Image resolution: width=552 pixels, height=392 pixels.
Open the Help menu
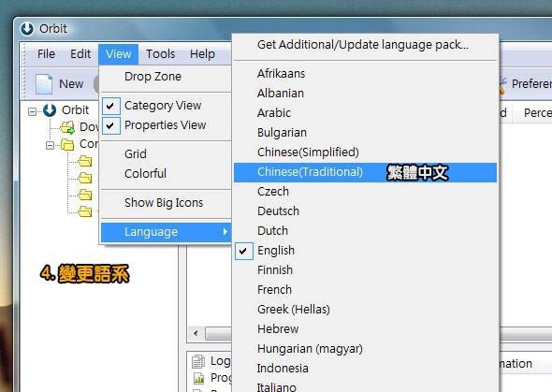click(202, 54)
